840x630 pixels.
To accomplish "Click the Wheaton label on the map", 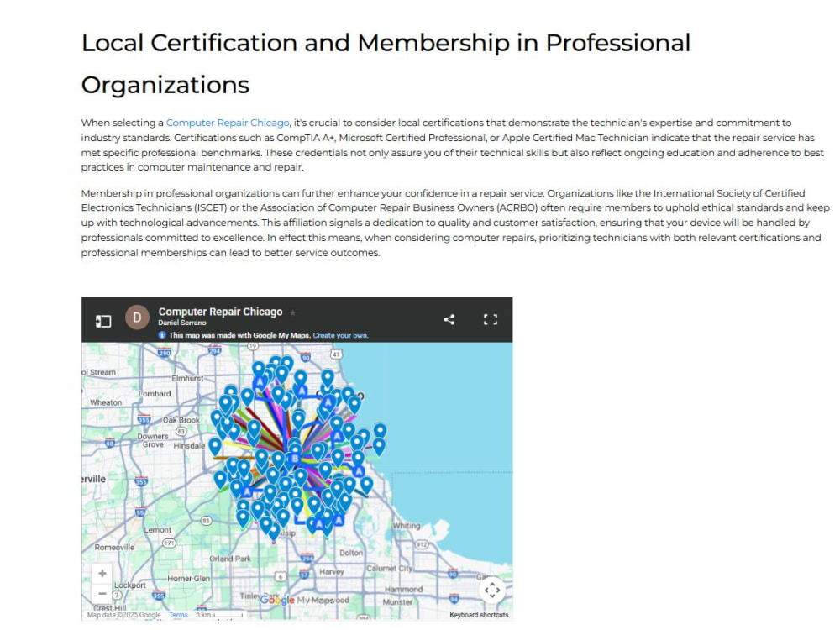I will point(106,402).
